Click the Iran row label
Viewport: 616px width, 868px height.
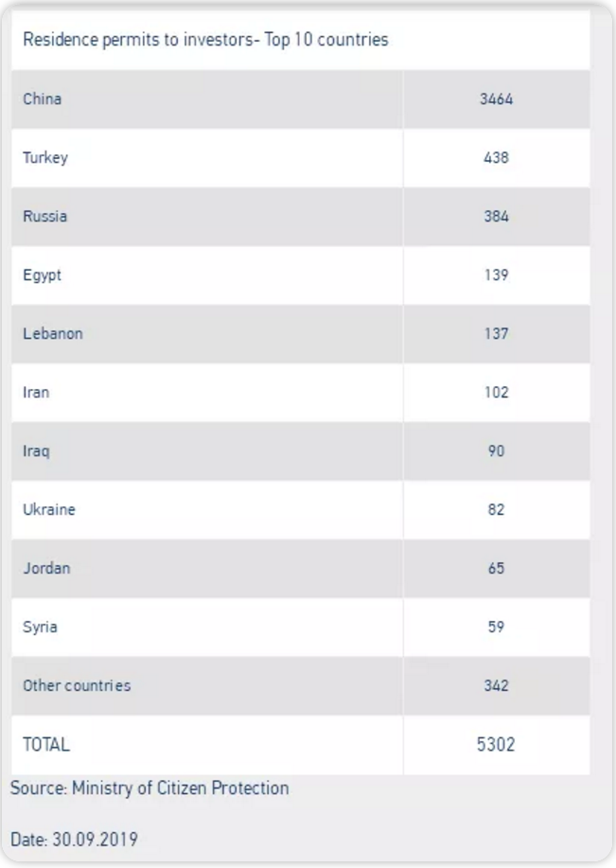click(36, 392)
